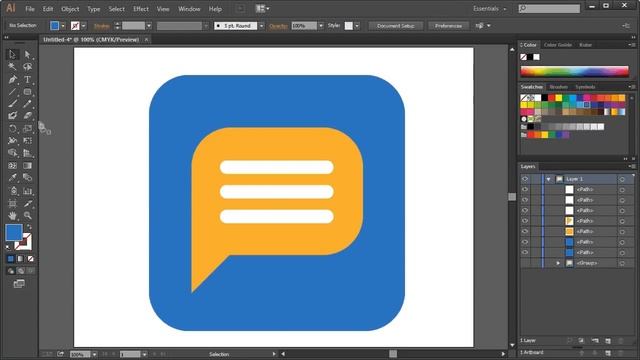Open the Effect menu
Viewport: 640px width, 360px height.
141,9
